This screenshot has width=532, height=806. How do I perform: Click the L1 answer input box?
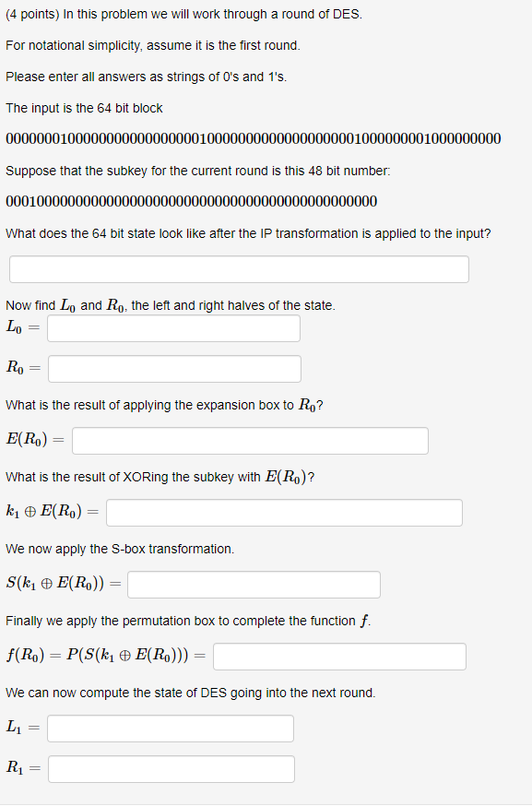[171, 728]
